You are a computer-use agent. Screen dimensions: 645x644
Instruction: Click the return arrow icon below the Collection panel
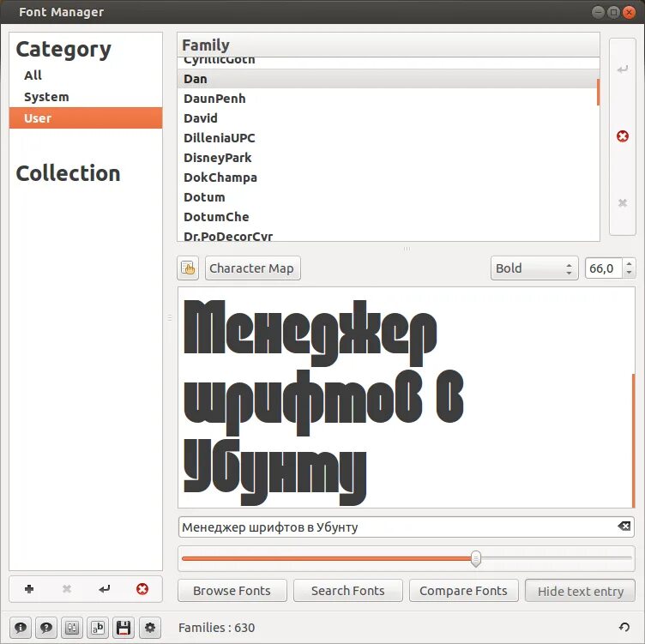click(x=105, y=589)
